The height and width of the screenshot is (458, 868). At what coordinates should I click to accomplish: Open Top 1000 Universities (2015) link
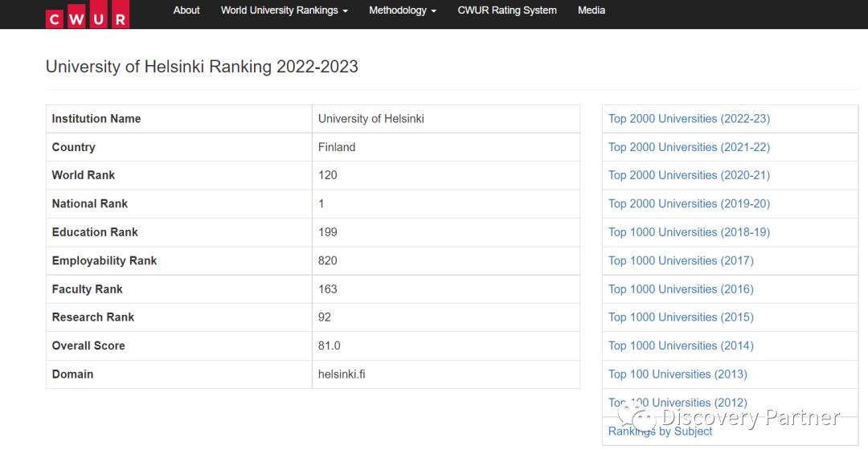click(x=681, y=317)
